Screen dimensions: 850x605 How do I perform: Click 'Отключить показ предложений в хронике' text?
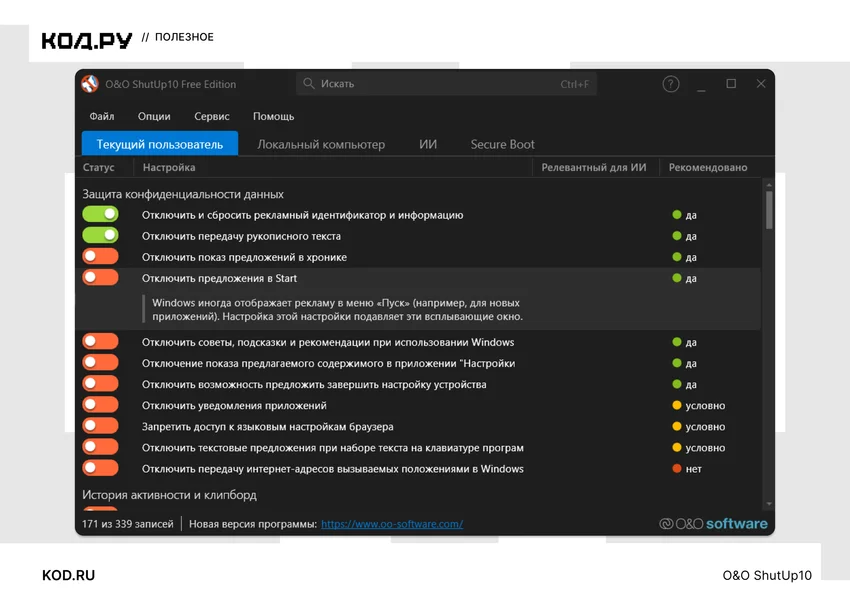[244, 257]
